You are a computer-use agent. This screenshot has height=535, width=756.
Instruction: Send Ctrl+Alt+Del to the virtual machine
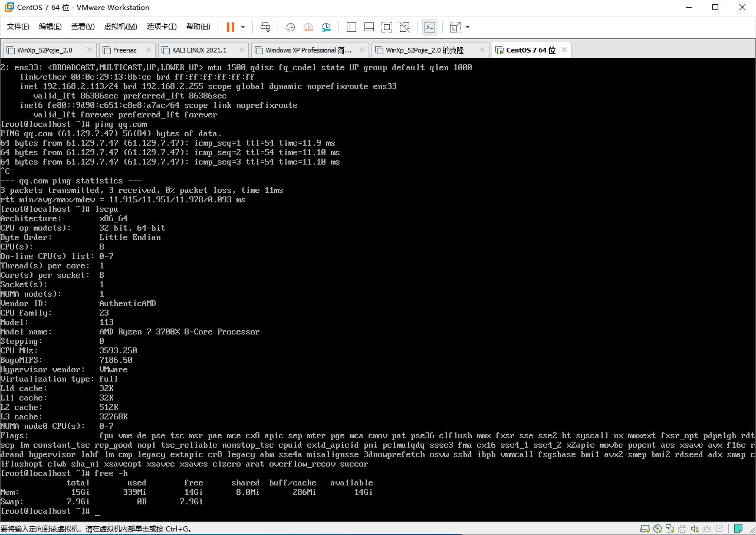[x=265, y=27]
